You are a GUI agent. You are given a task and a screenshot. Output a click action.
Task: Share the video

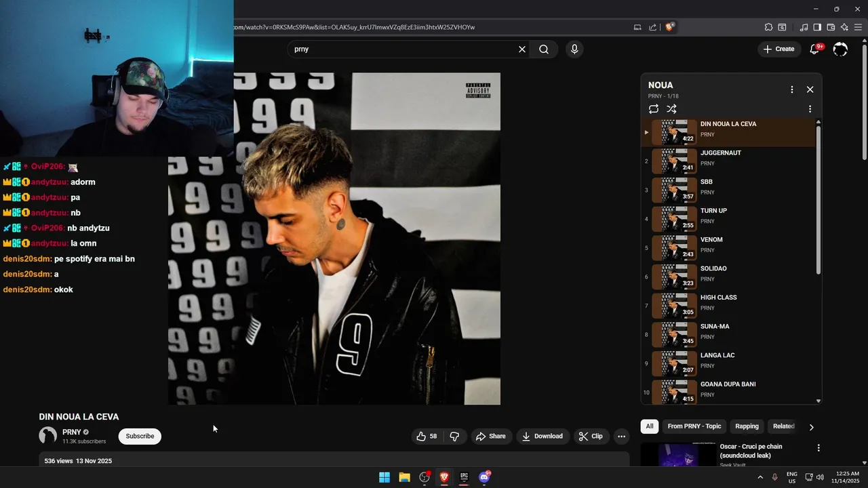click(490, 436)
